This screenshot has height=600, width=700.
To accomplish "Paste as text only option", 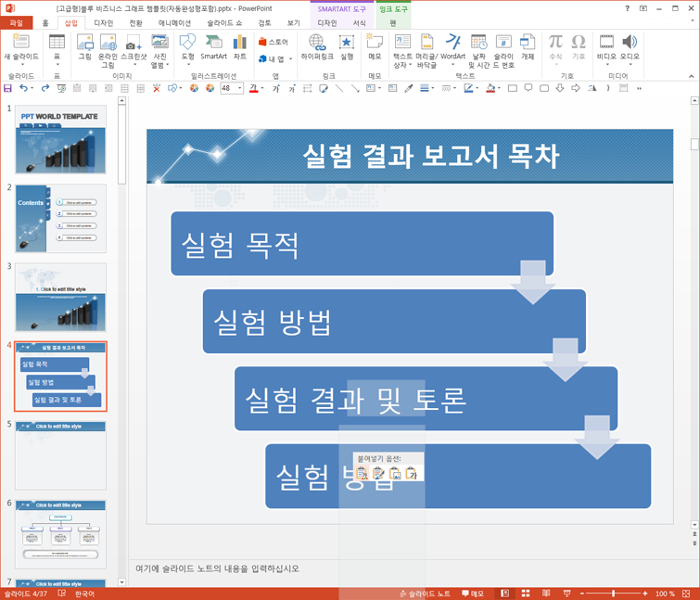I will click(x=411, y=473).
